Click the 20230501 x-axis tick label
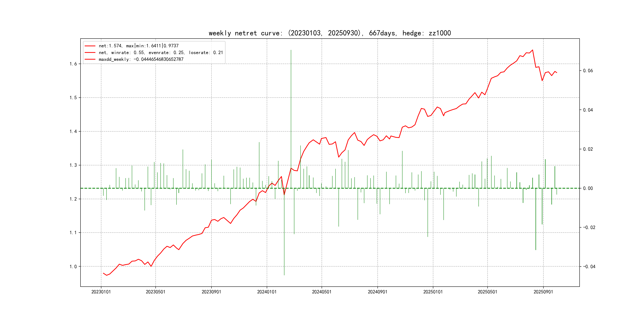 pyautogui.click(x=155, y=292)
